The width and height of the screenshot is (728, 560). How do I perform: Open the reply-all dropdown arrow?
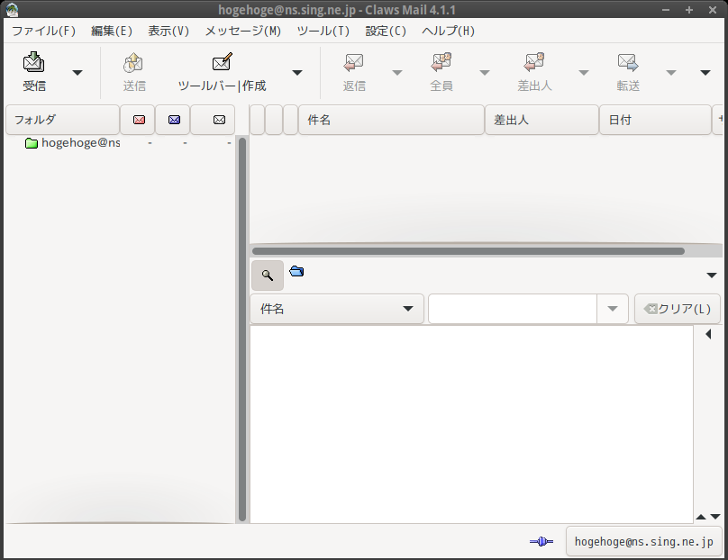(484, 72)
